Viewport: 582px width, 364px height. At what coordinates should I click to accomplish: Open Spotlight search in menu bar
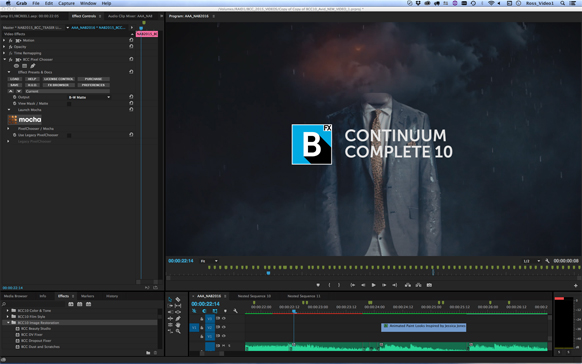coord(563,3)
